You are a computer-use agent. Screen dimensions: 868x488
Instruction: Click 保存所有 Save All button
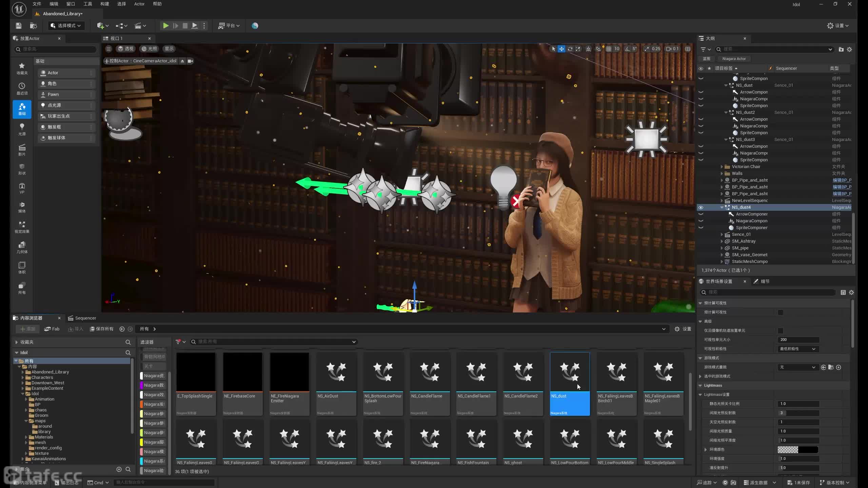coord(101,329)
